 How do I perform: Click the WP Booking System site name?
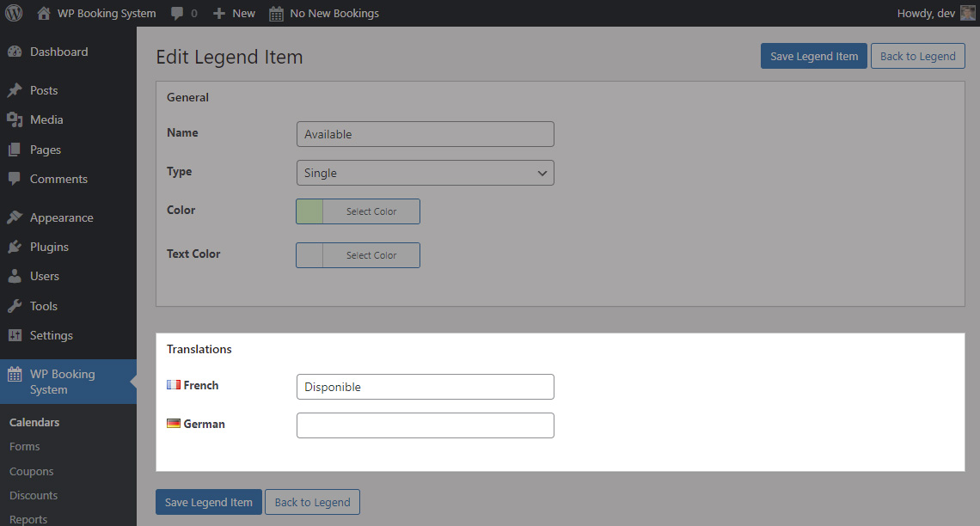click(107, 14)
